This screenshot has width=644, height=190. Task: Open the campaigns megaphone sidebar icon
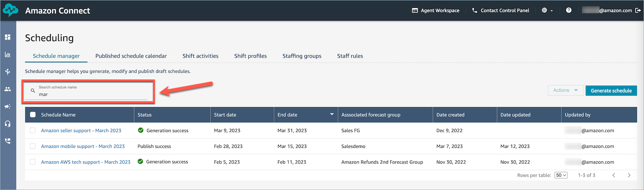tap(7, 106)
